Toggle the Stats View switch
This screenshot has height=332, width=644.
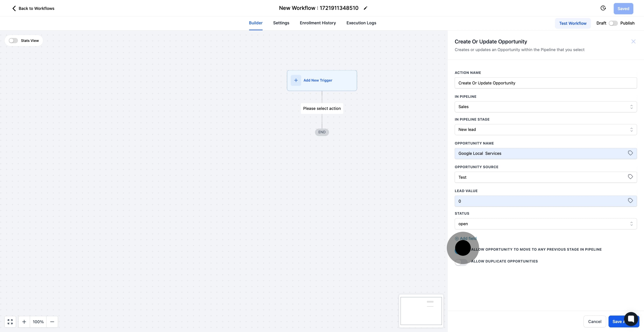[x=13, y=41]
